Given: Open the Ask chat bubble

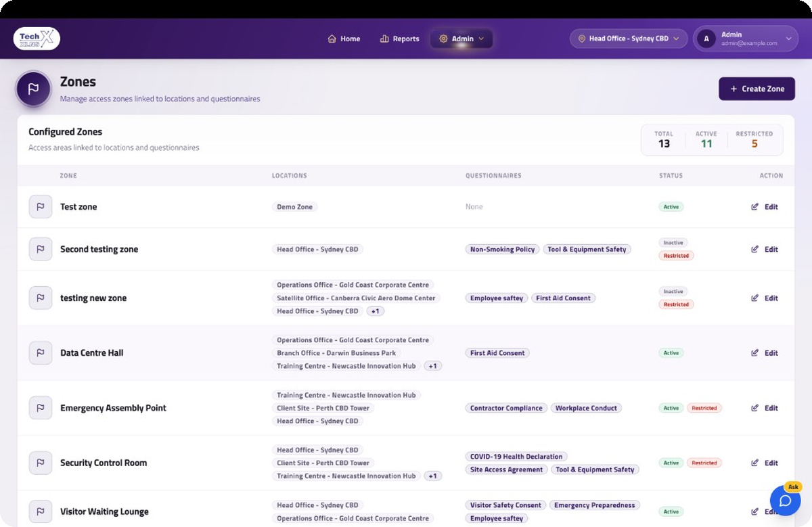Looking at the screenshot, I should (785, 501).
